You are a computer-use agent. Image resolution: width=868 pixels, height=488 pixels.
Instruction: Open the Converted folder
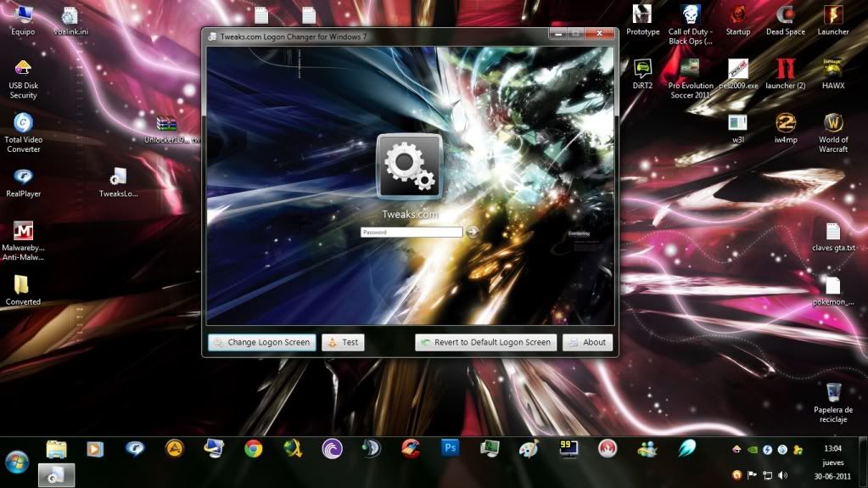click(x=23, y=290)
